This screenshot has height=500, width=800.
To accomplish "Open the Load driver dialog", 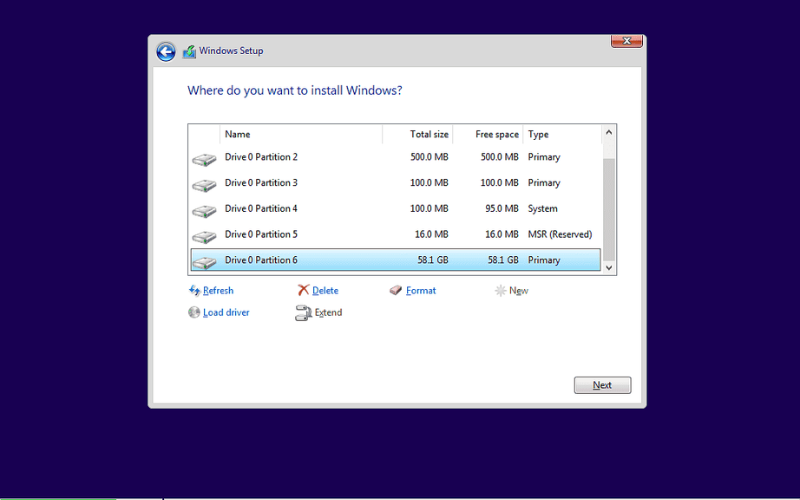I will pyautogui.click(x=226, y=312).
